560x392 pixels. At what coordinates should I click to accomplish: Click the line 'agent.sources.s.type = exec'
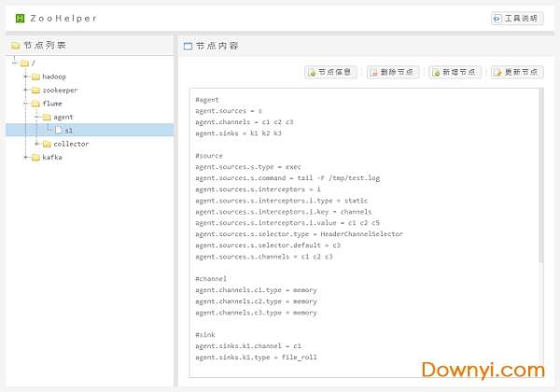(x=248, y=167)
